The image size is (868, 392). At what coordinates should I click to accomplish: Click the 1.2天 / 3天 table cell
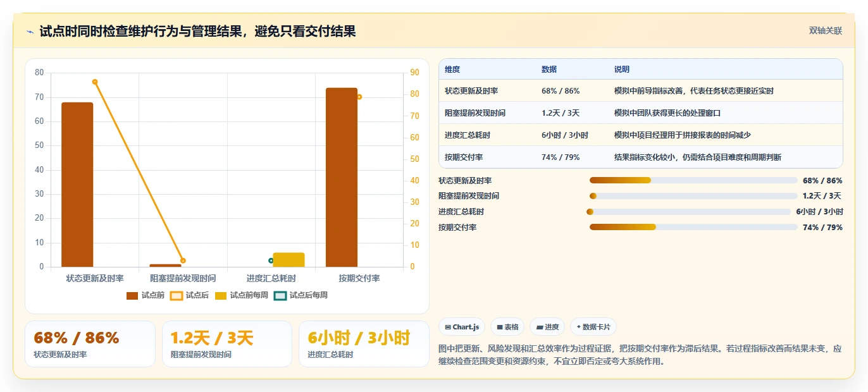coord(561,113)
